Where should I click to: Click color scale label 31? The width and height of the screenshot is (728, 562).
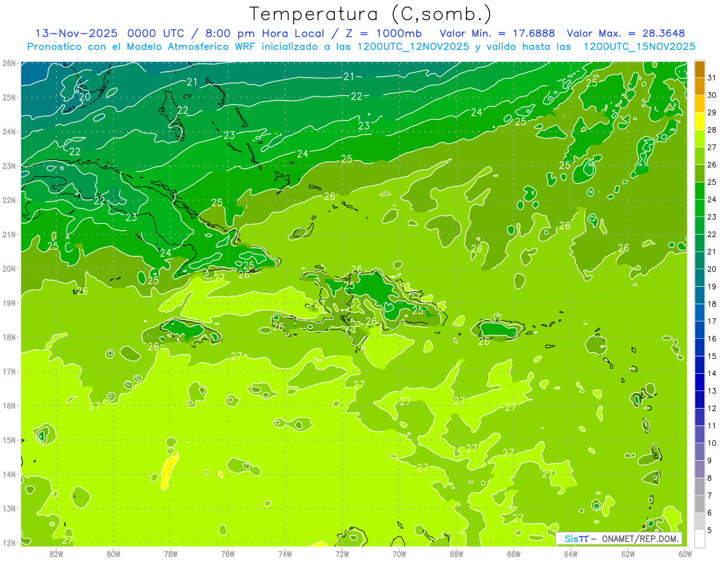pyautogui.click(x=712, y=78)
